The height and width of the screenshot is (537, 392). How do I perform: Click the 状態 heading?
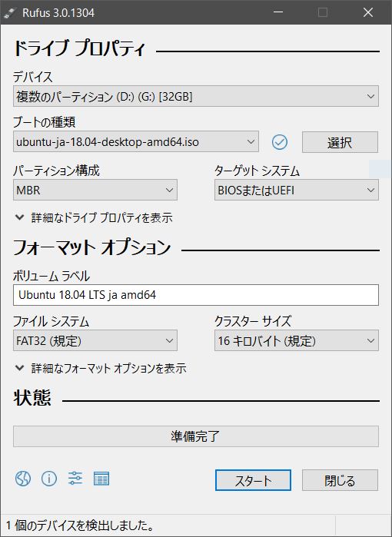(32, 398)
